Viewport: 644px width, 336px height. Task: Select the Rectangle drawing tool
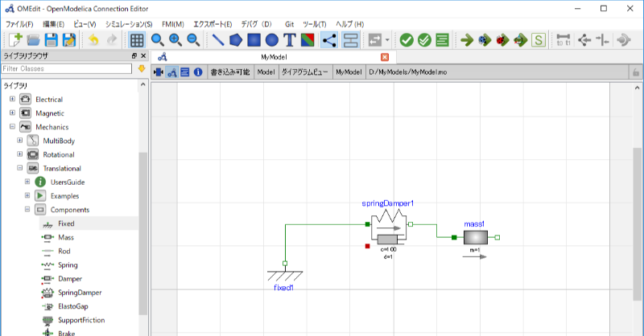pyautogui.click(x=254, y=40)
